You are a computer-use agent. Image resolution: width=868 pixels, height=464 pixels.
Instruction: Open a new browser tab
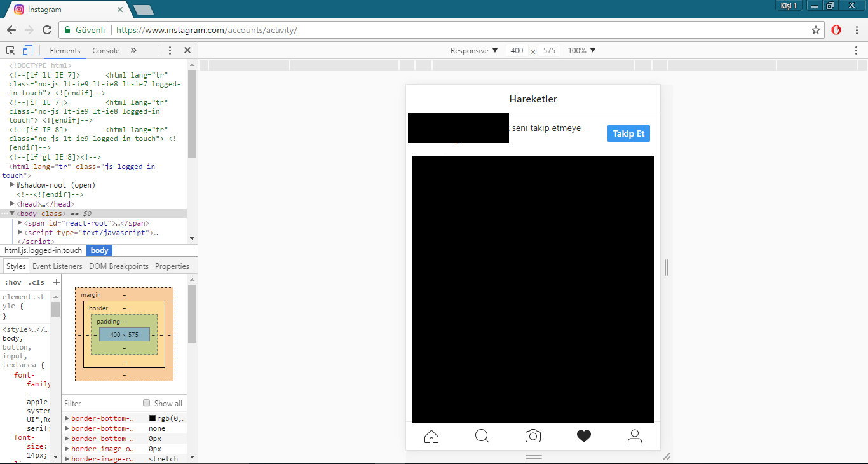(x=144, y=10)
